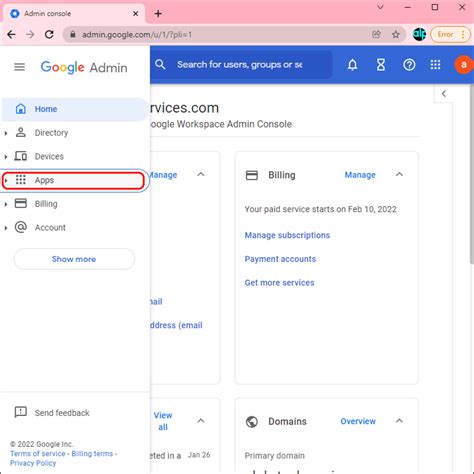Open the Payment accounts link
Viewport: 474px width, 474px height.
tap(280, 259)
